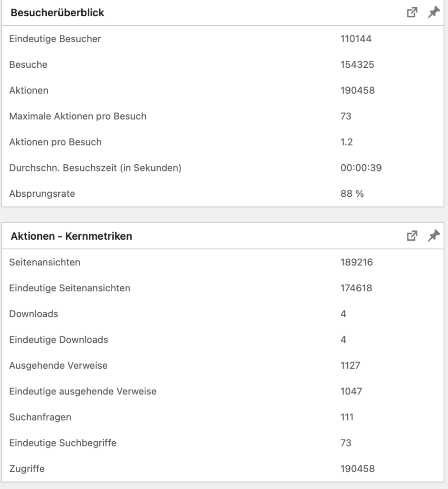The height and width of the screenshot is (489, 448).
Task: Select the Eindeutige Besucher row label
Action: pyautogui.click(x=55, y=39)
